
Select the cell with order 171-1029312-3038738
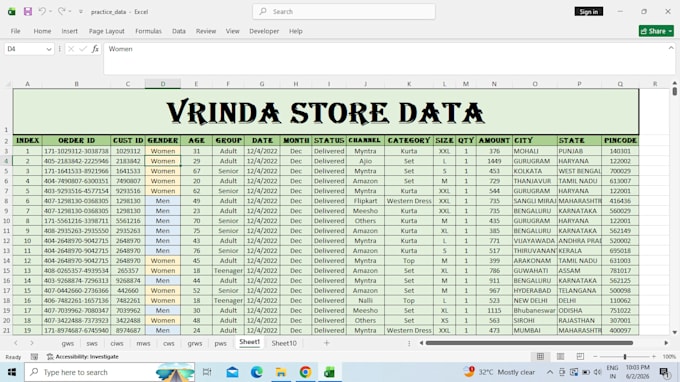[76, 151]
